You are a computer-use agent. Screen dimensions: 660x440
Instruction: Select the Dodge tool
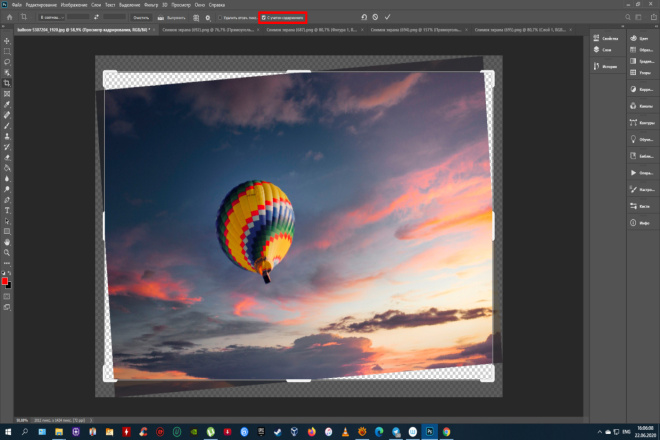7,189
